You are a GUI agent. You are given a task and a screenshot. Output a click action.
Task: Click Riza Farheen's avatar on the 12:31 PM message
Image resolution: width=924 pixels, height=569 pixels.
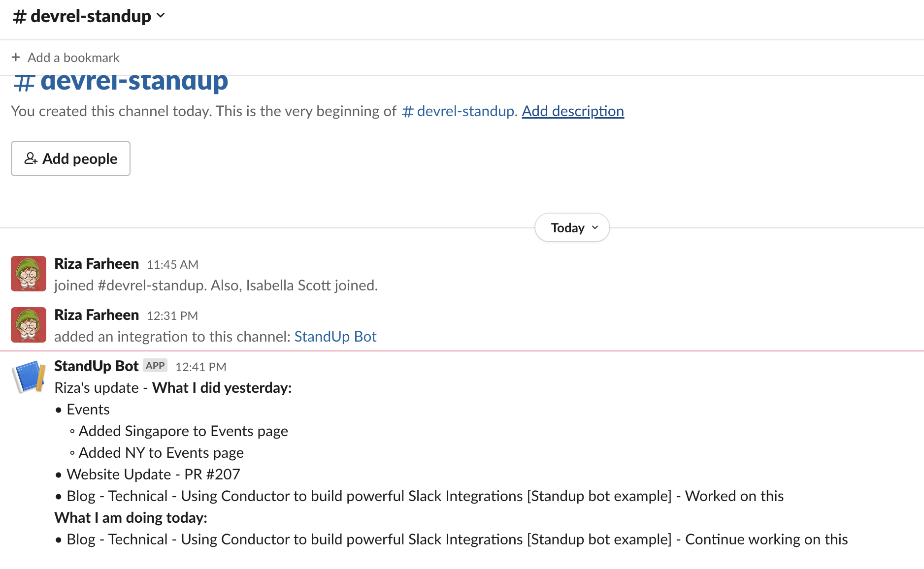tap(29, 325)
